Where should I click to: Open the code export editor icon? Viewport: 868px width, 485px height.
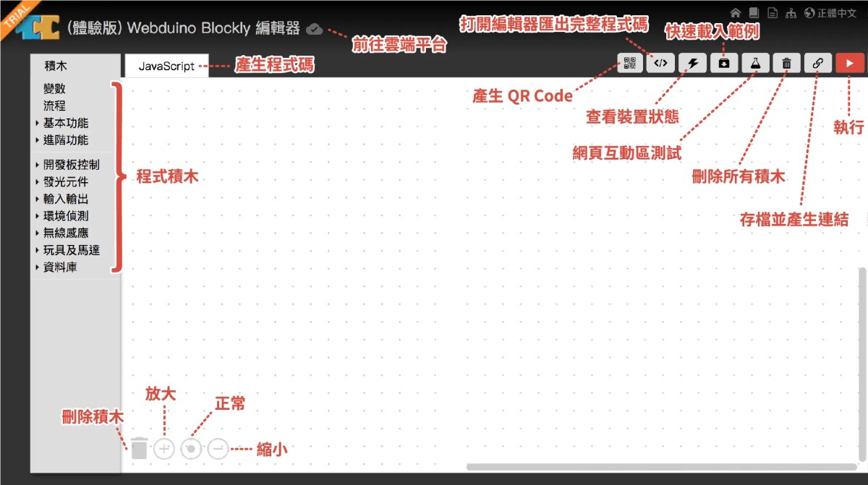click(660, 63)
